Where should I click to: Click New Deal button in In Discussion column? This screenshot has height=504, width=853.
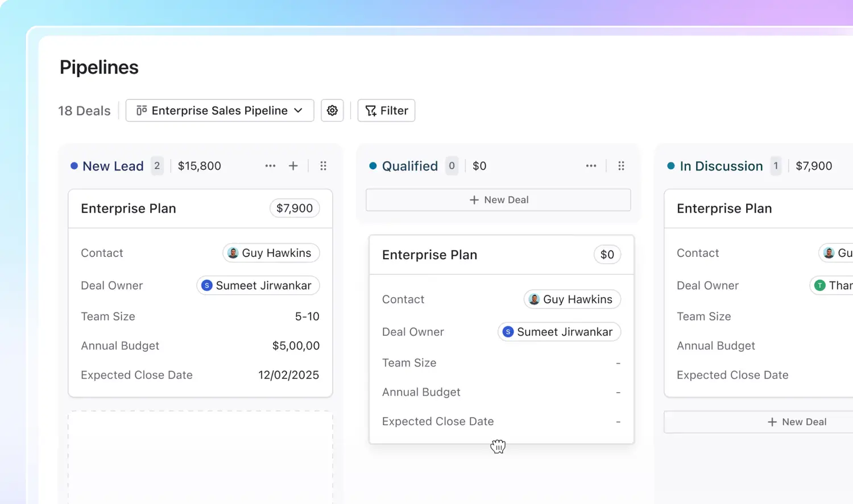796,422
